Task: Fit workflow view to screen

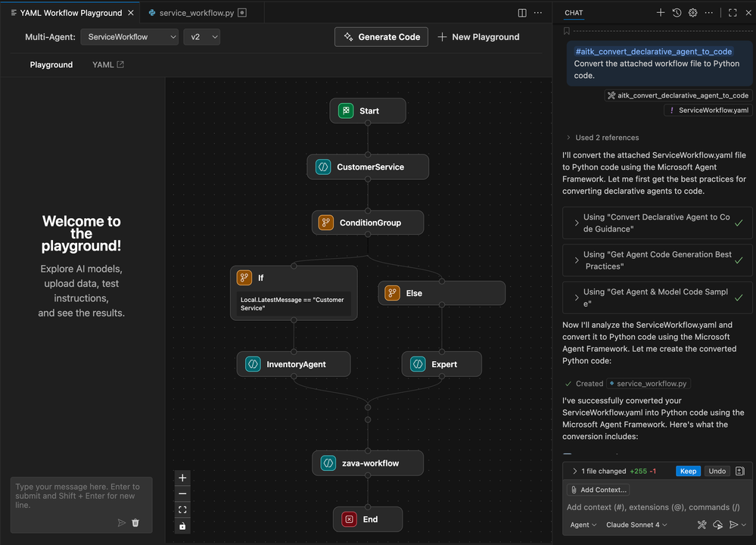Action: (182, 509)
